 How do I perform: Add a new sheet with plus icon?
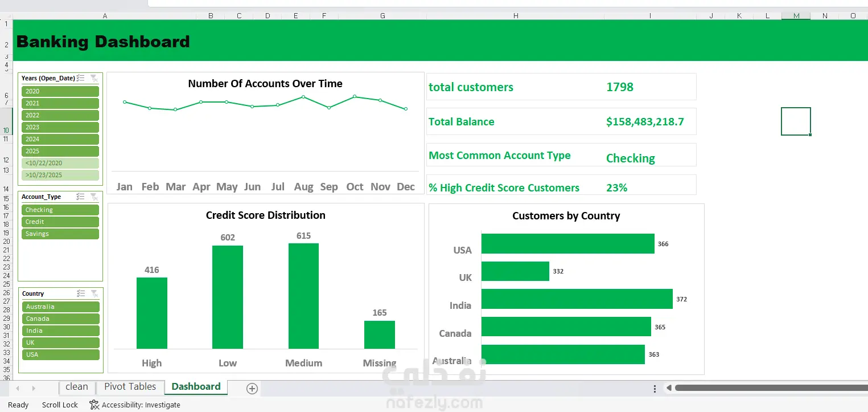pyautogui.click(x=252, y=388)
